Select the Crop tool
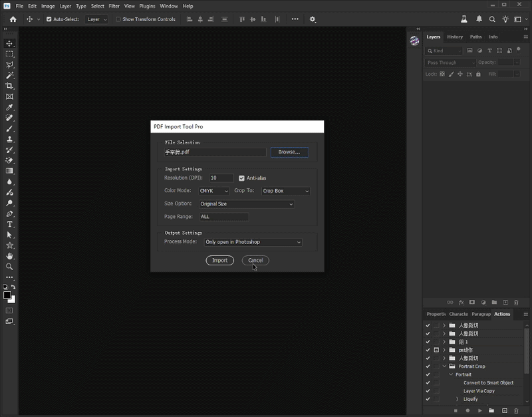This screenshot has height=417, width=532. [x=9, y=86]
